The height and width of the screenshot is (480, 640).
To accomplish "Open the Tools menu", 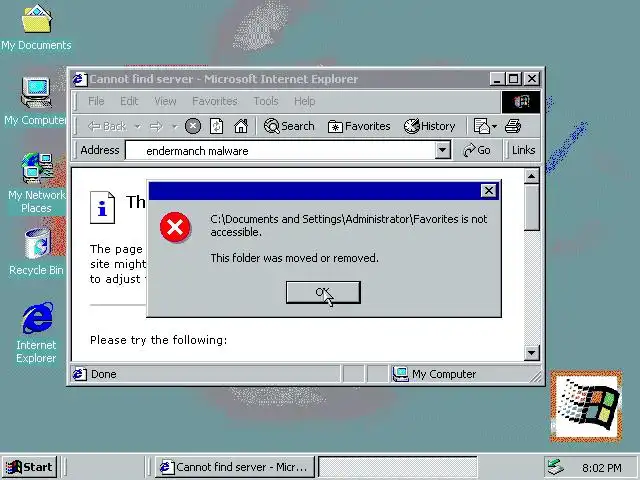I will [266, 101].
